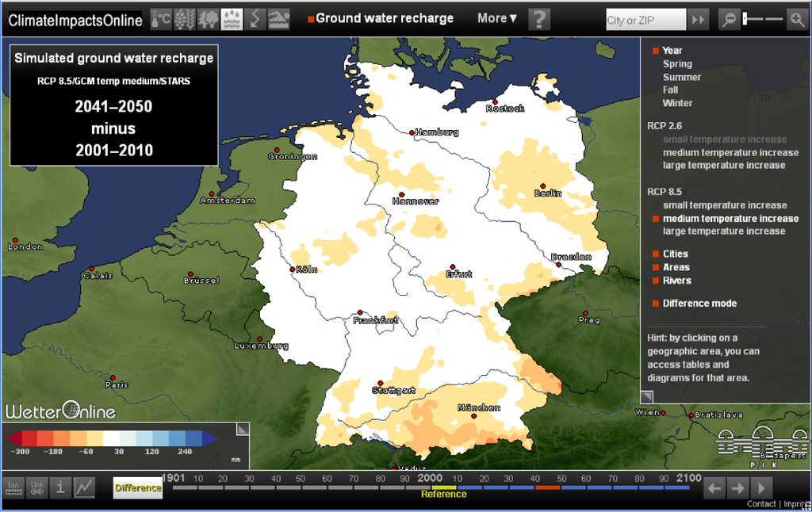This screenshot has height=512, width=812.
Task: Click the Link share icon
Action: (37, 487)
